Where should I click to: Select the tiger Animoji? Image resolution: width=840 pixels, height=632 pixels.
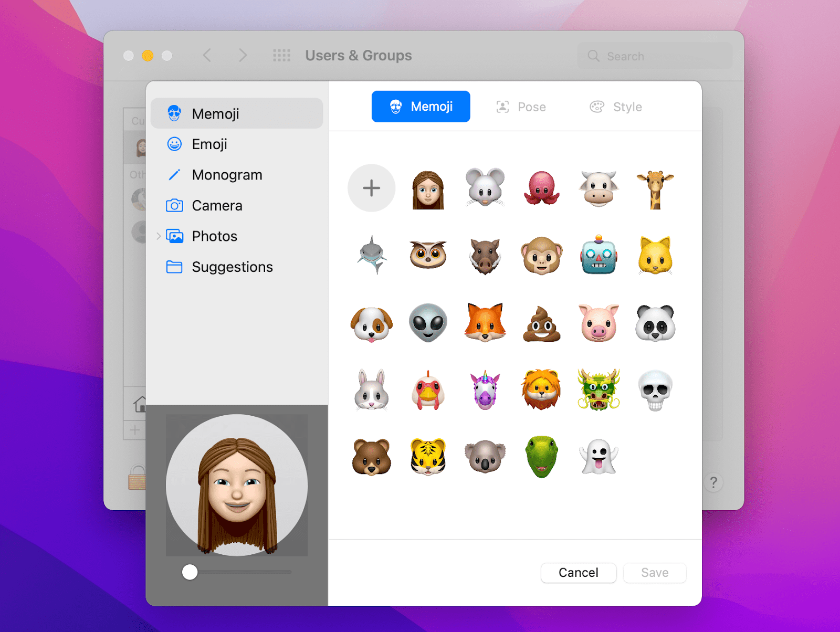428,457
